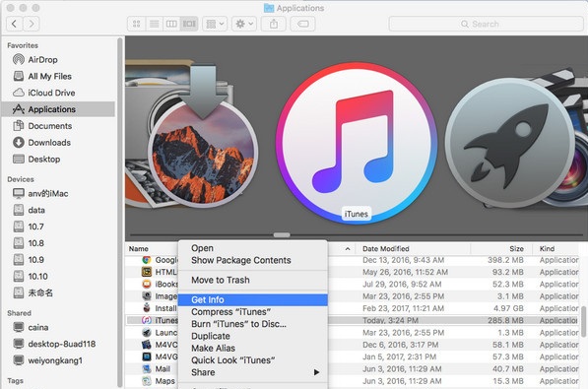Open the item arrangement dropdown
This screenshot has height=389, width=588.
click(x=215, y=24)
